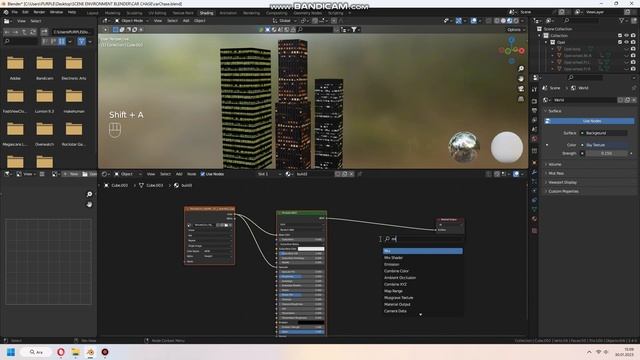640x360 pixels.
Task: Open the Scene properties tab icon
Action: [x=534, y=129]
